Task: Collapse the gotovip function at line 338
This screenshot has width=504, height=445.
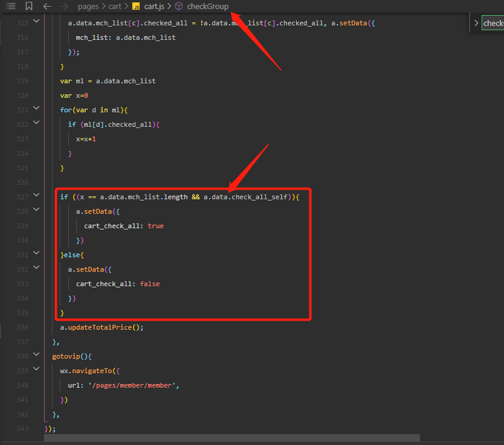Action: pos(36,355)
